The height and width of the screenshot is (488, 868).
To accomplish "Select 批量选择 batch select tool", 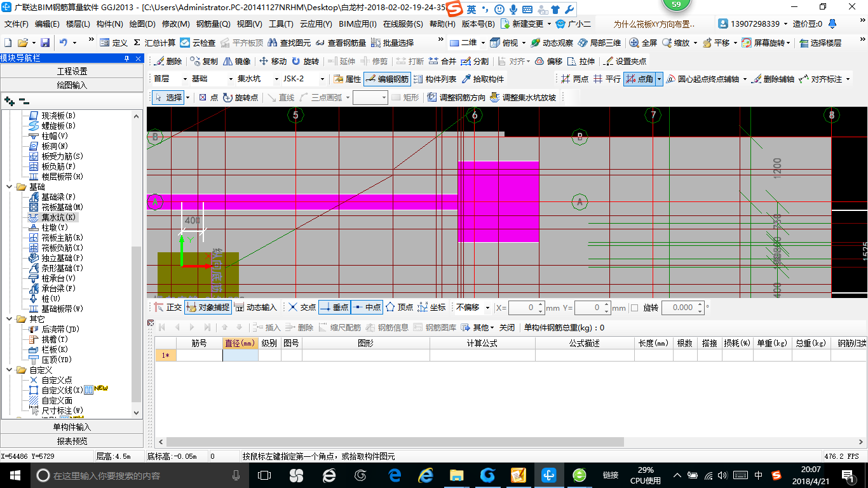I will (x=392, y=43).
